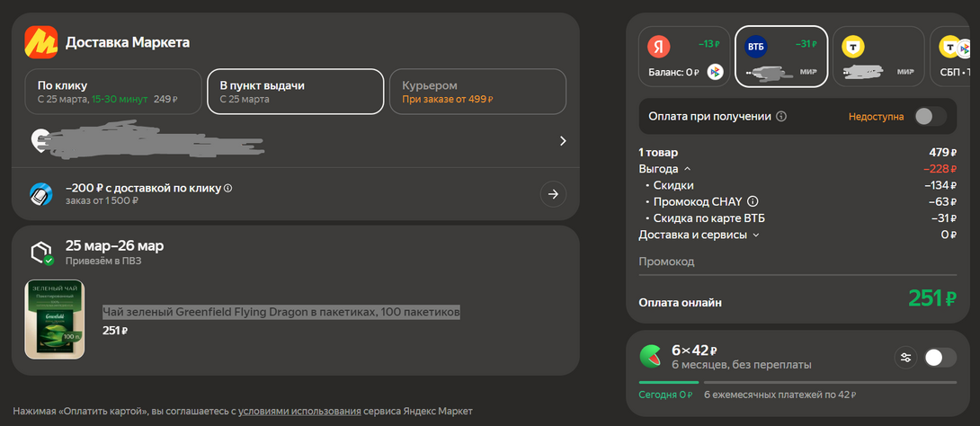Click the info icon next to 'Оплата при получении'
The width and height of the screenshot is (980, 426).
[x=781, y=116]
